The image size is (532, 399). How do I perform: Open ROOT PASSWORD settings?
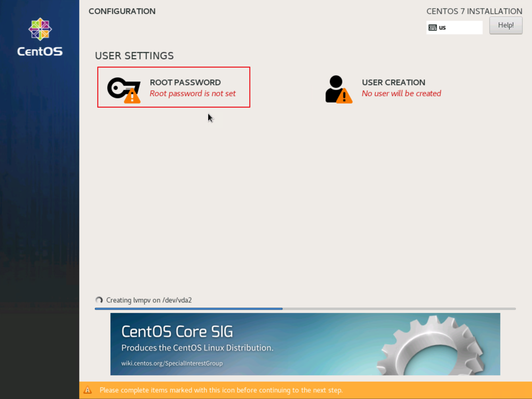click(185, 82)
